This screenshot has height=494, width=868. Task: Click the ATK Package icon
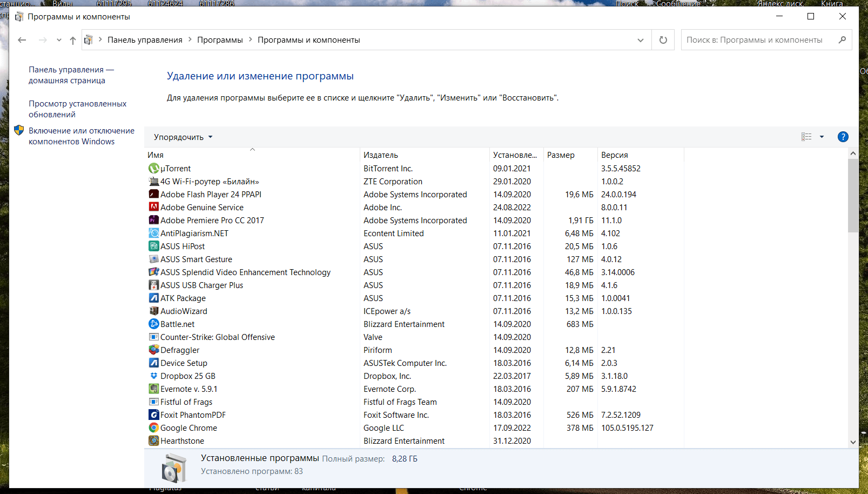(x=154, y=298)
